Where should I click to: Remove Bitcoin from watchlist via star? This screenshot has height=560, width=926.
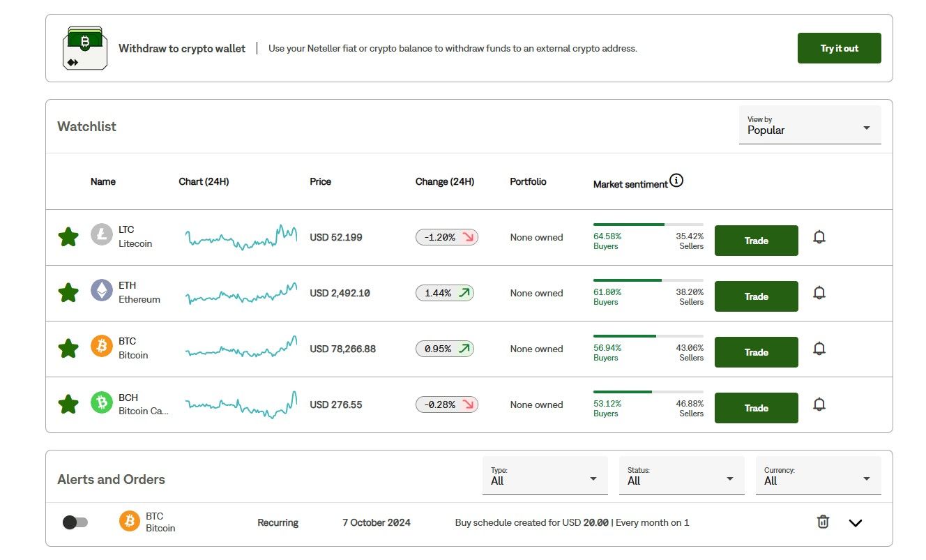[x=68, y=349]
